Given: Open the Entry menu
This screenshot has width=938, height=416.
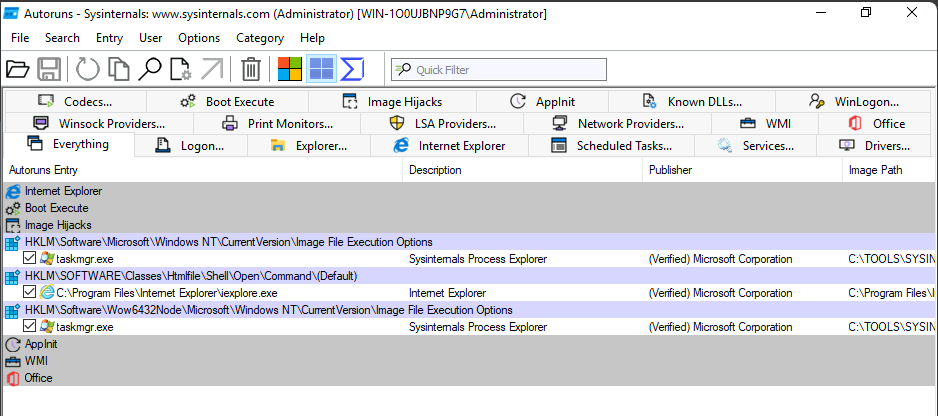Looking at the screenshot, I should tap(109, 38).
